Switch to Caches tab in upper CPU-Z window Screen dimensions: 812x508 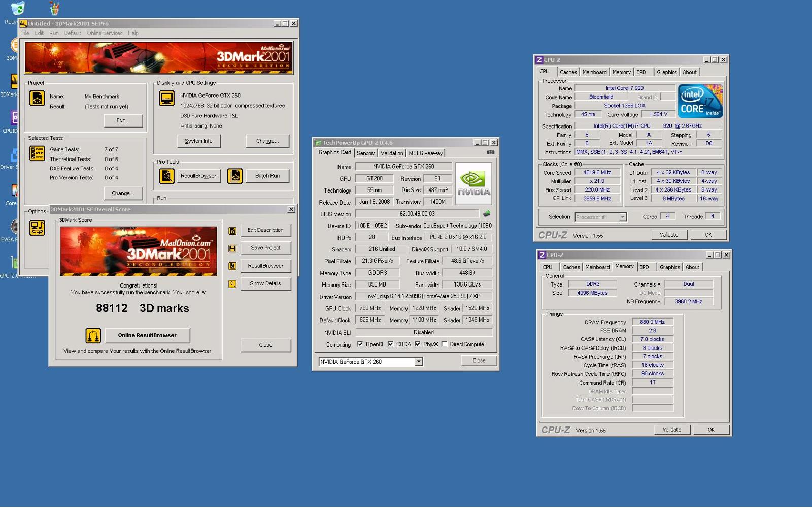coord(568,72)
